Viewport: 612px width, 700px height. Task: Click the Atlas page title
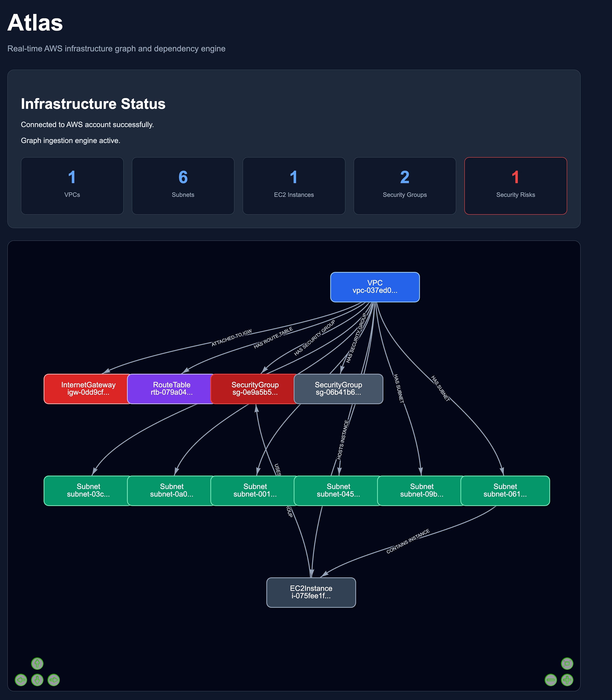coord(35,23)
